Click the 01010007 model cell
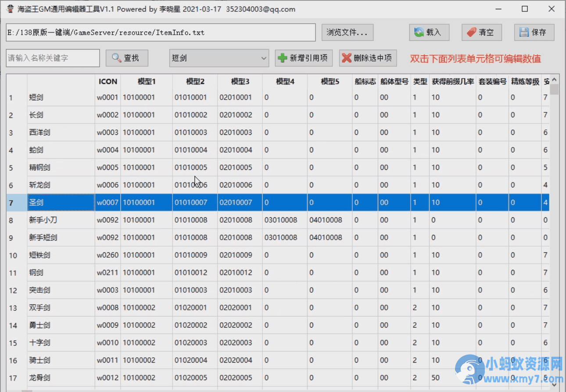This screenshot has width=566, height=392. [195, 203]
